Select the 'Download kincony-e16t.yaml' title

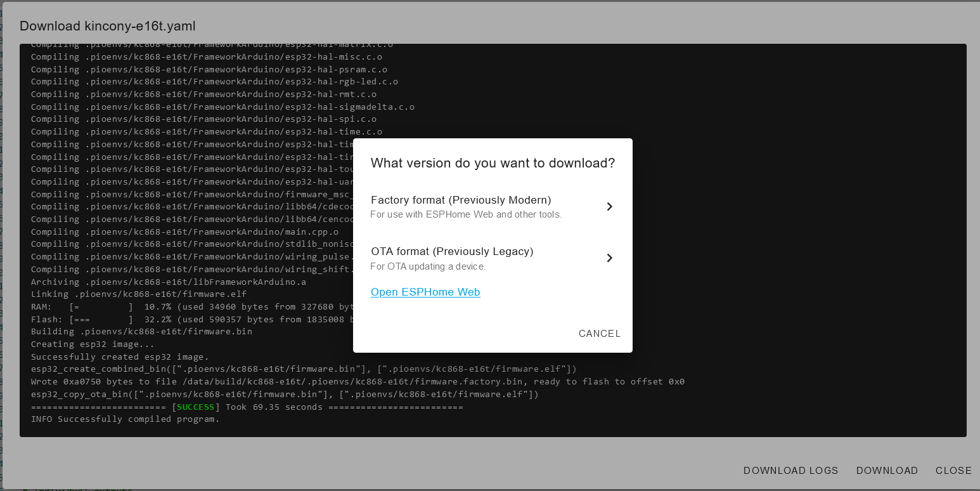tap(108, 26)
